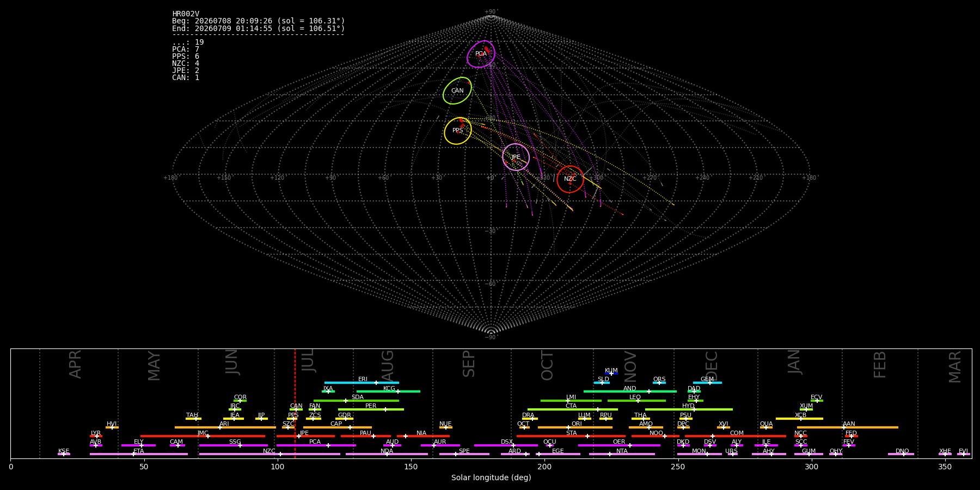This screenshot has width=980, height=490.
Task: Select the NZC shower bar in timeline
Action: point(269,454)
